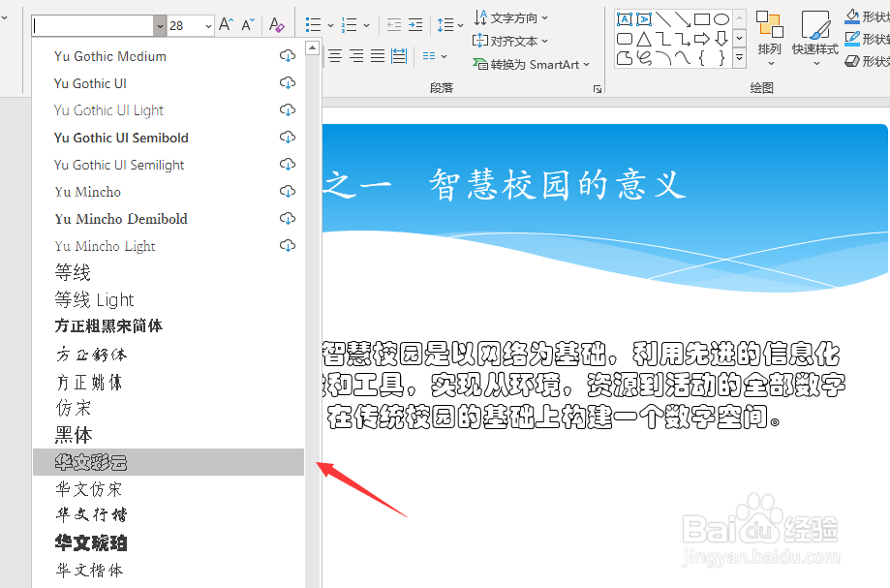The height and width of the screenshot is (588, 890).
Task: Choose the 华文楷体 font
Action: [169, 570]
